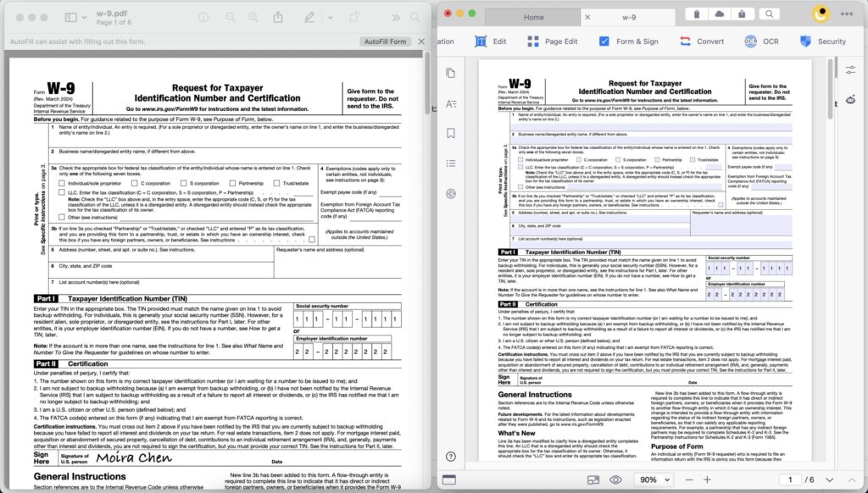Toggle the eye view mode icon
868x493 pixels.
pos(615,479)
